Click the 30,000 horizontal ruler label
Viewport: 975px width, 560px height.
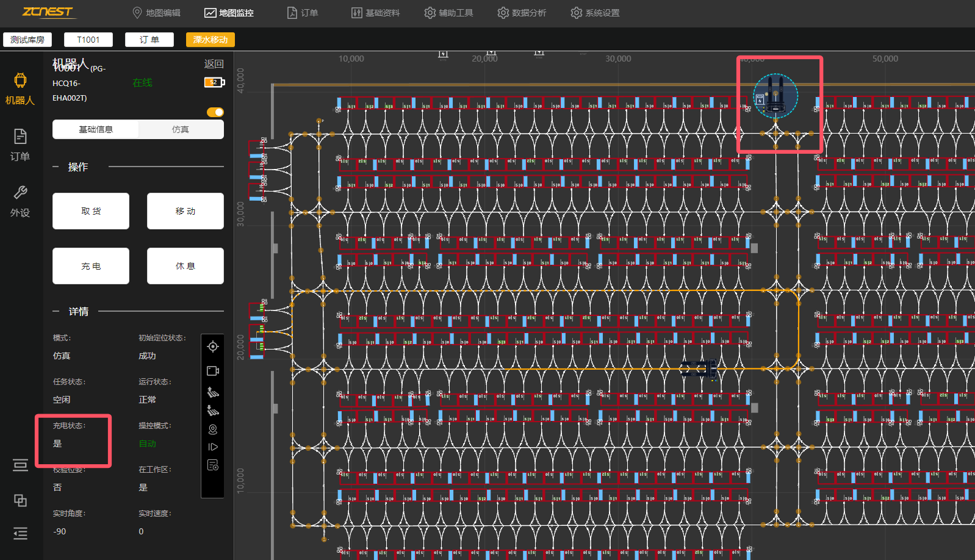click(x=618, y=59)
